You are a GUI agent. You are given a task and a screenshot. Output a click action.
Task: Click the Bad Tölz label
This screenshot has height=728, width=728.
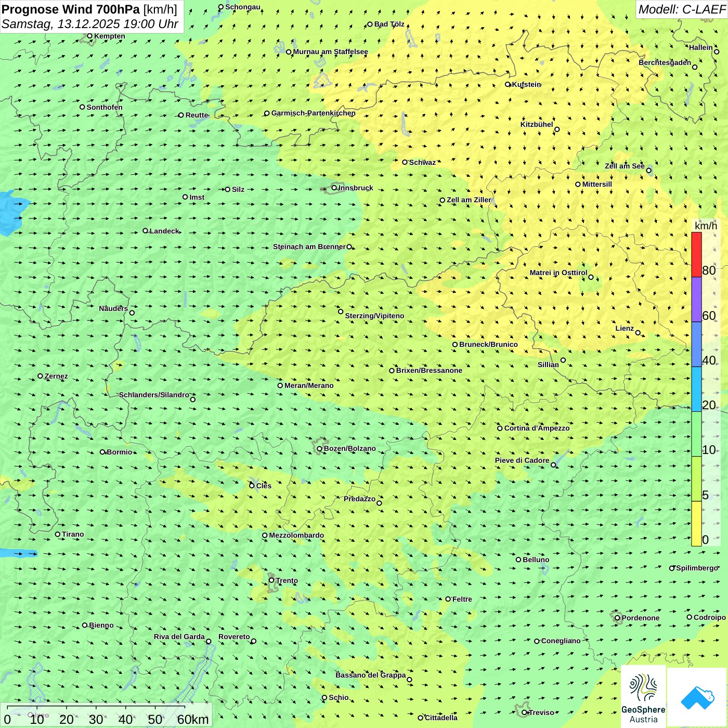tap(389, 24)
